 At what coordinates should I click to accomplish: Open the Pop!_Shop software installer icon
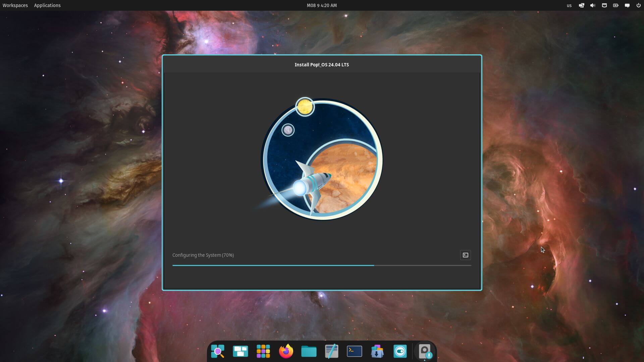pyautogui.click(x=377, y=352)
